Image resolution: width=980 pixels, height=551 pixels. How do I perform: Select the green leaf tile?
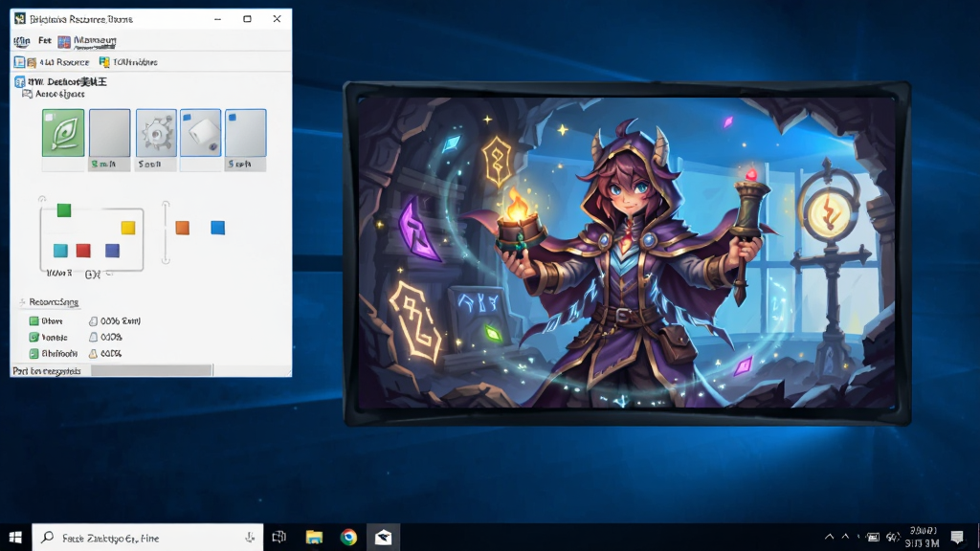[63, 132]
